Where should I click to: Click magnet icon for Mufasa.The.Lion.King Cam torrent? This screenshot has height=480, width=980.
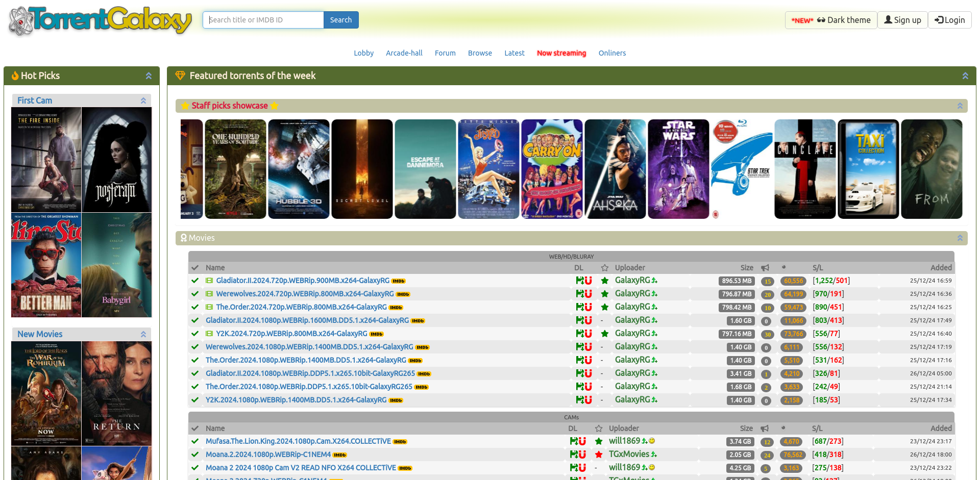click(x=582, y=441)
